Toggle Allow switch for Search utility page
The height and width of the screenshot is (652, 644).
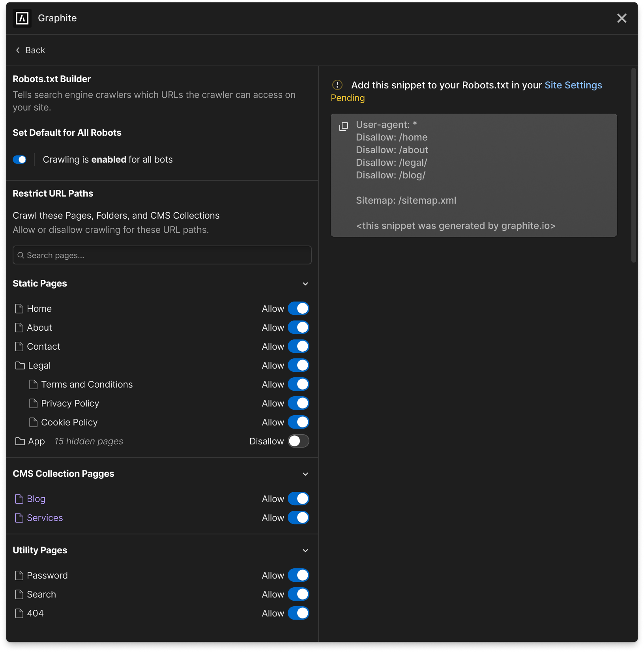298,594
